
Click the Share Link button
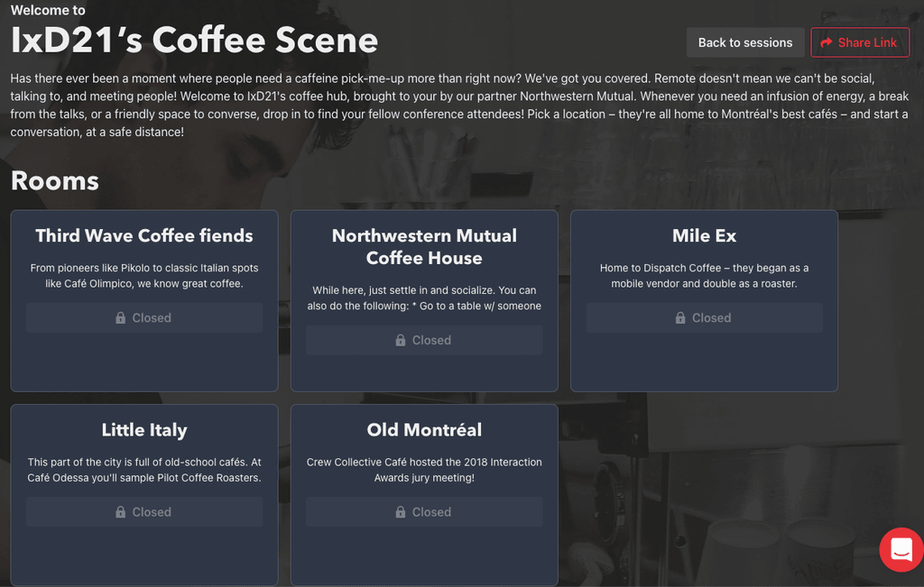(860, 41)
